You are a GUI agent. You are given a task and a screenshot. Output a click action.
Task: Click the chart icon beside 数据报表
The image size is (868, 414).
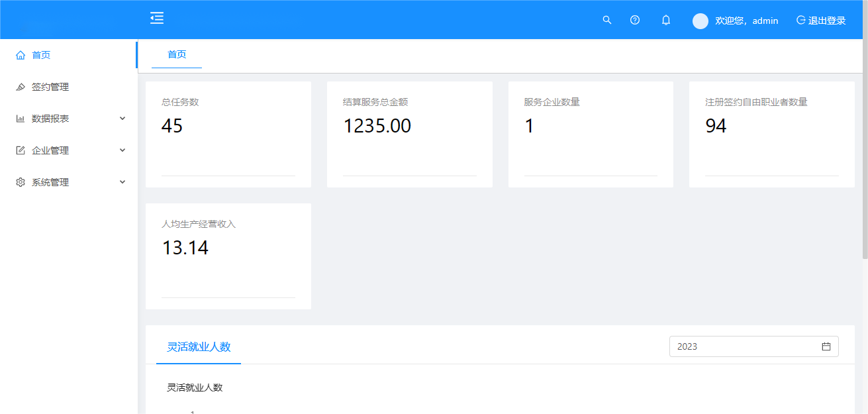point(20,118)
